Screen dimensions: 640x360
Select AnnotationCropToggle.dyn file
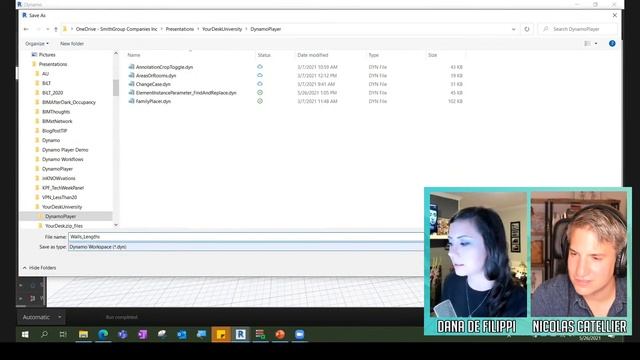(x=164, y=67)
